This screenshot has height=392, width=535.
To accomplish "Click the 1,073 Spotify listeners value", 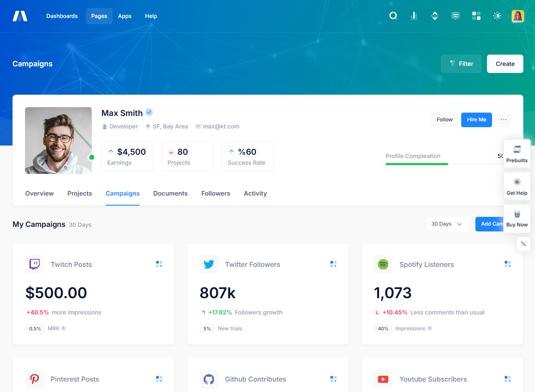I will point(393,293).
